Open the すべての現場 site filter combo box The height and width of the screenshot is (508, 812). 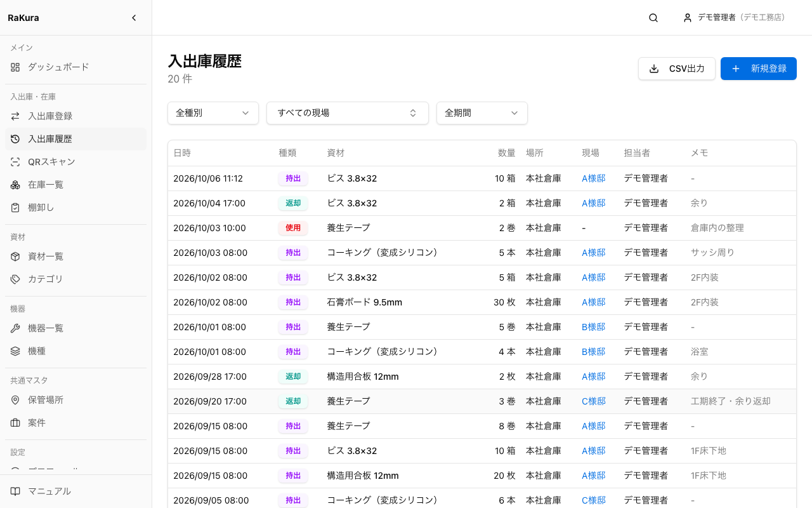(x=348, y=113)
